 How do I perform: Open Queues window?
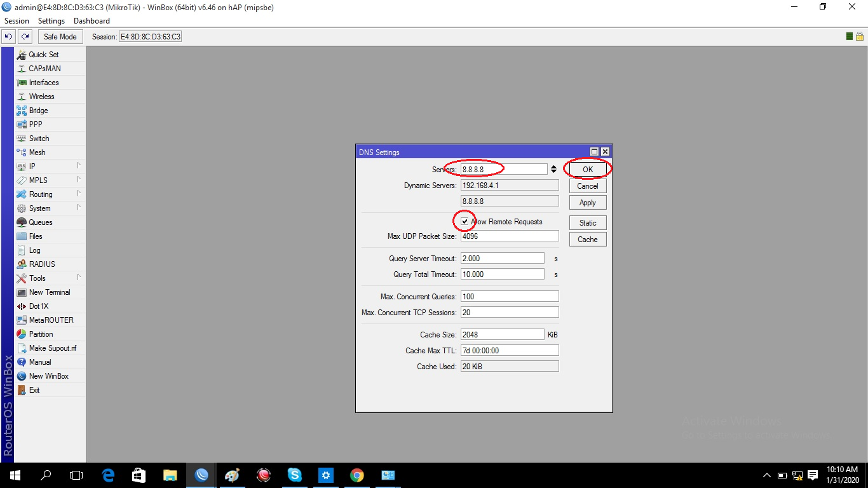coord(50,222)
